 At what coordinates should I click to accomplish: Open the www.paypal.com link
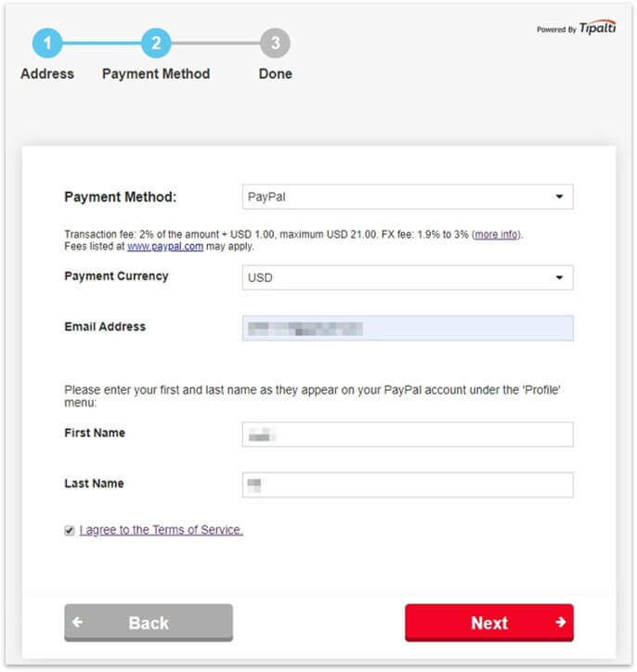[x=165, y=247]
